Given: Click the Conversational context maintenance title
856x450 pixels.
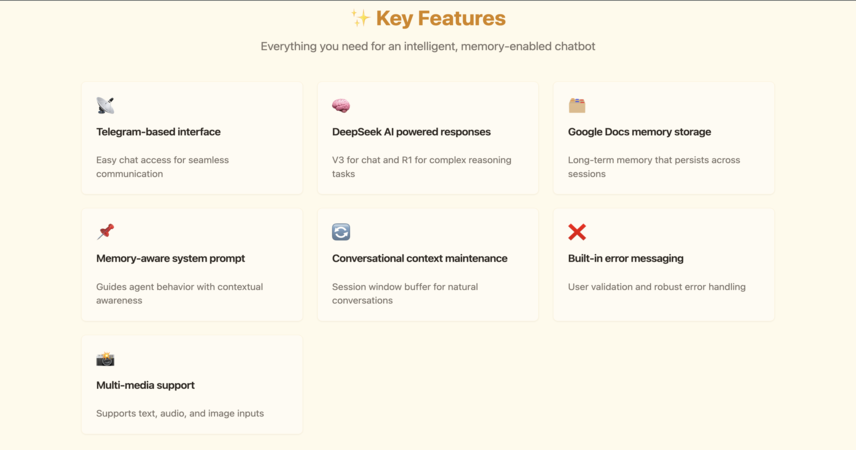Looking at the screenshot, I should point(419,258).
